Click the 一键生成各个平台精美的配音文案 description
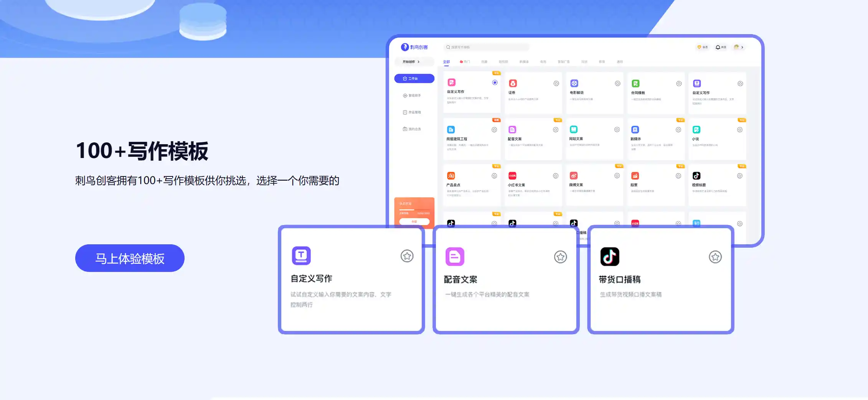This screenshot has width=868, height=400. pos(487,295)
